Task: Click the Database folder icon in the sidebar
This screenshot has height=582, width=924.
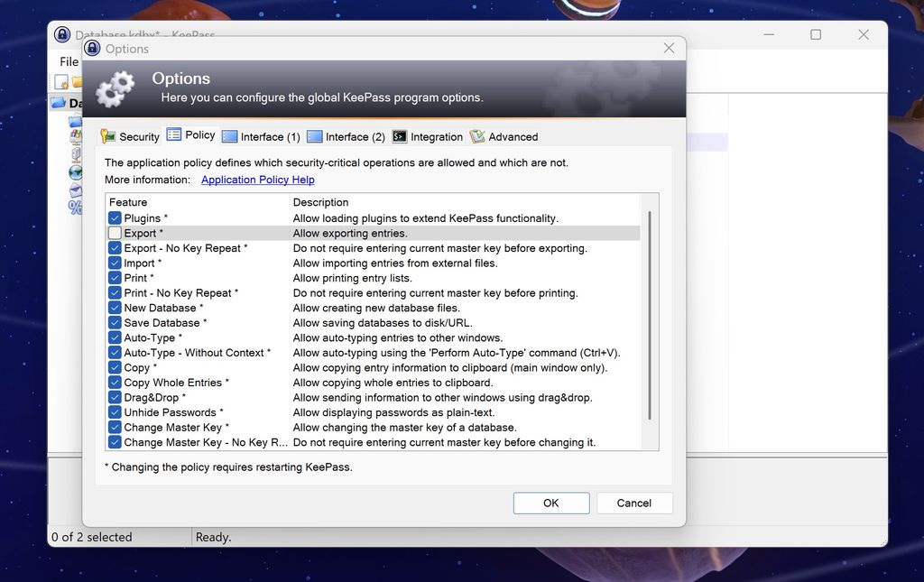Action: 57,103
